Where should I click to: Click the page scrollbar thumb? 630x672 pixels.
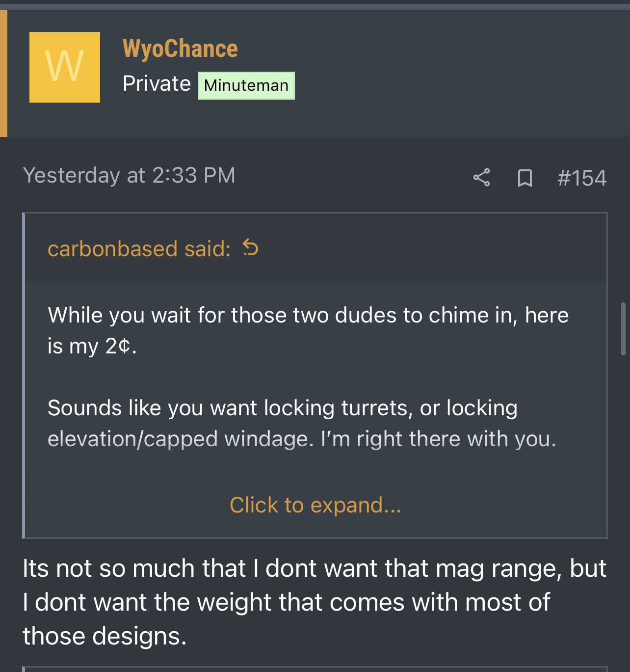(x=624, y=328)
